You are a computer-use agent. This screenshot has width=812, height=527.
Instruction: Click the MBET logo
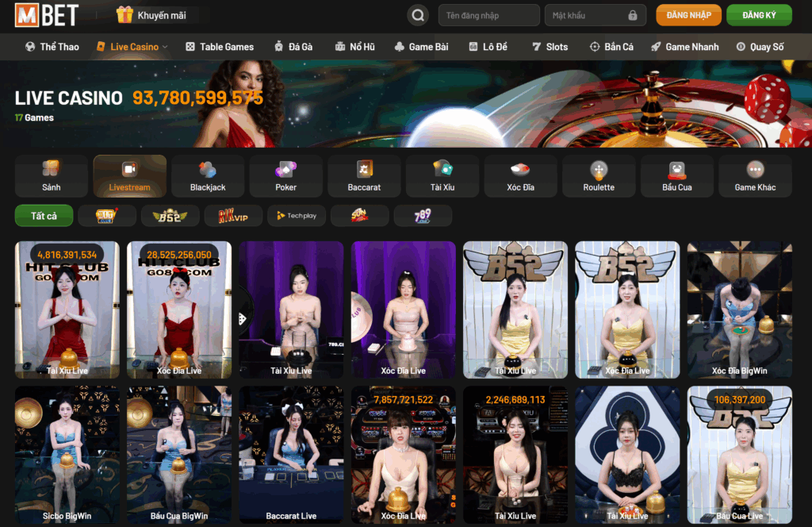tap(47, 15)
